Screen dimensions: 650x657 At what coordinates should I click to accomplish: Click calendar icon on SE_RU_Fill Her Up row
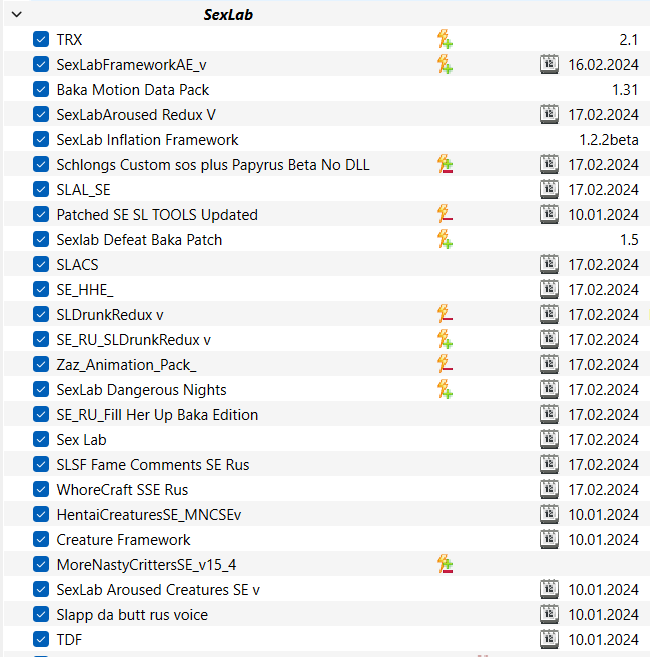coord(549,414)
